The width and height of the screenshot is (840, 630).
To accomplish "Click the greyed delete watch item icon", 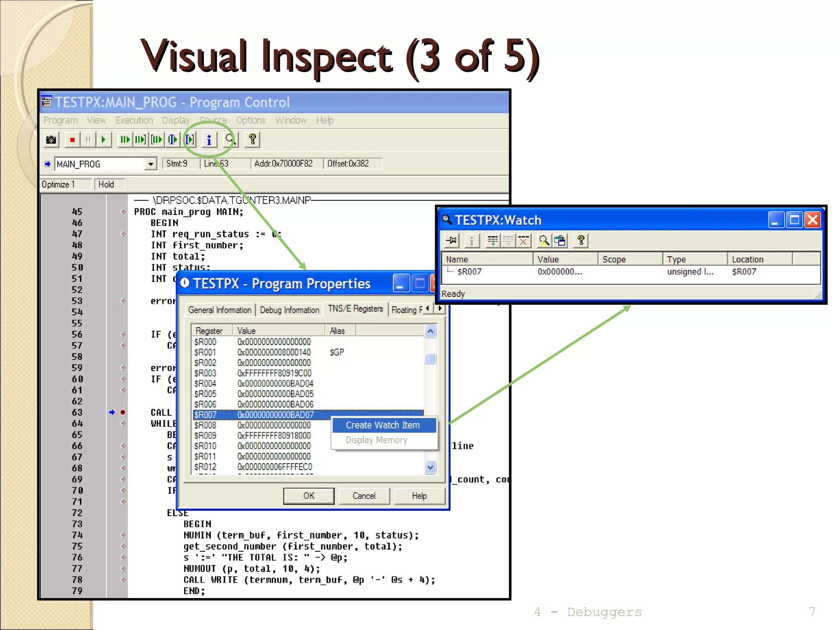I will click(508, 241).
